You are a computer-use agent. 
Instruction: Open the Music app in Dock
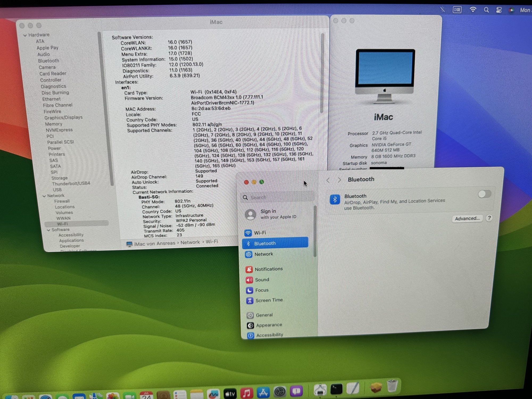[x=246, y=393]
